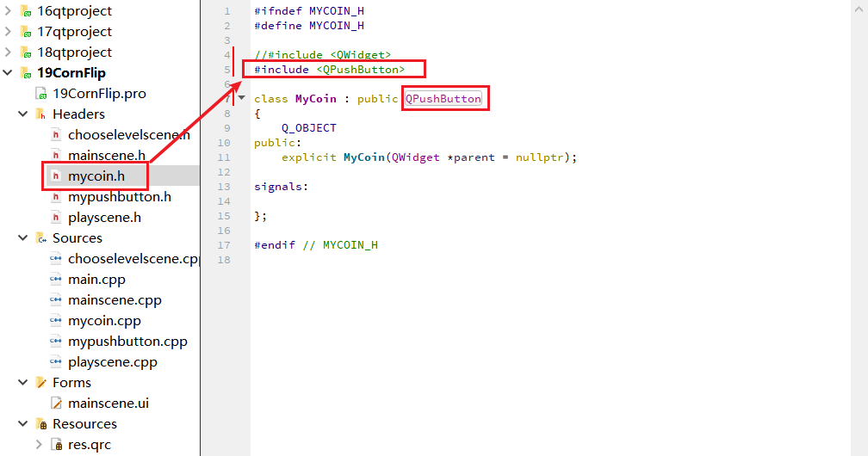Click the Resources folder label
The height and width of the screenshot is (456, 868).
(84, 424)
